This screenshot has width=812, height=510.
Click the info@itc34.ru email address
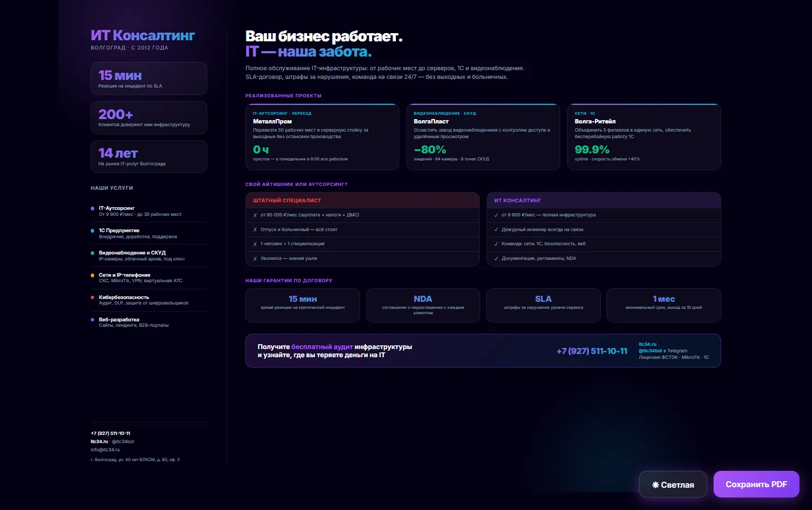(x=105, y=450)
